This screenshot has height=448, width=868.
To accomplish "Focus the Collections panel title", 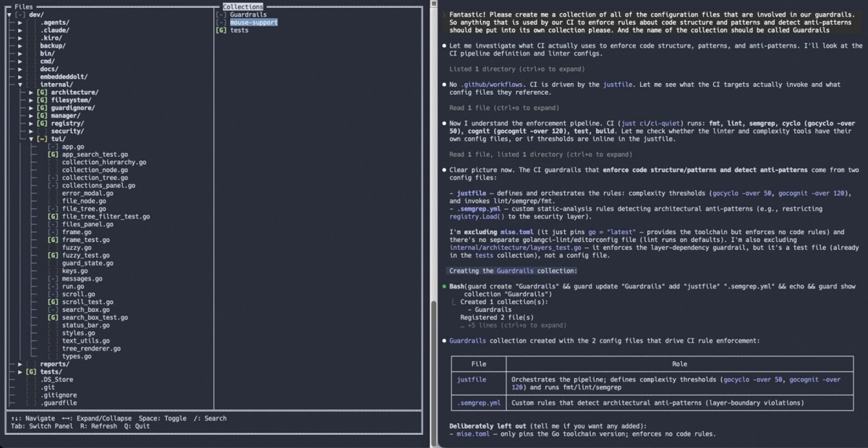I will tap(243, 7).
